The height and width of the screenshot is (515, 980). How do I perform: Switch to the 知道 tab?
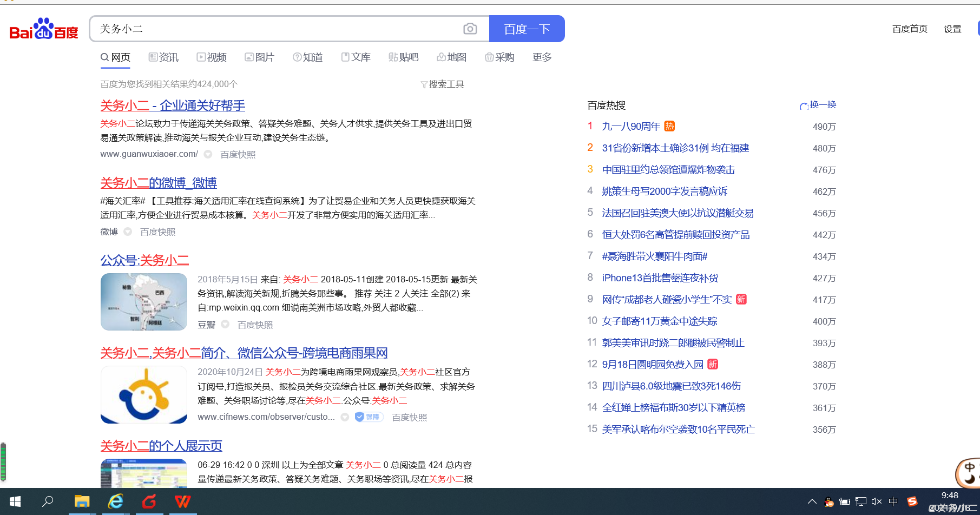click(x=307, y=57)
